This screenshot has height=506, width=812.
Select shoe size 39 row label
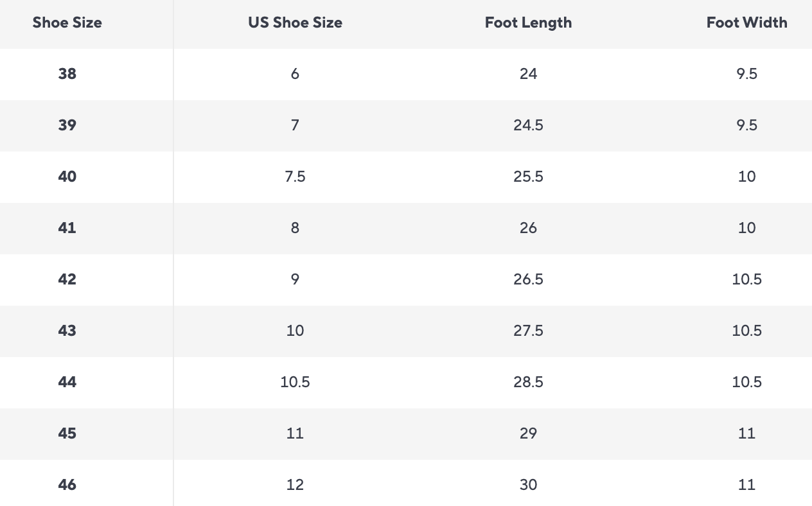click(x=67, y=125)
